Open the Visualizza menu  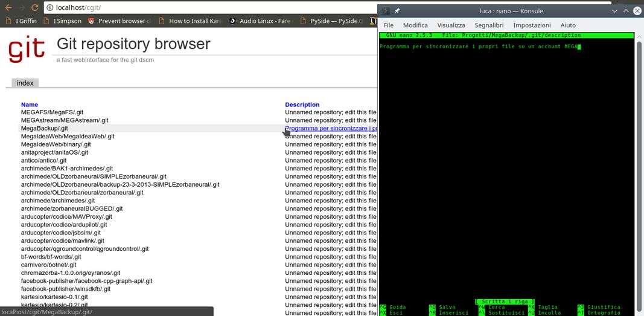pos(451,25)
